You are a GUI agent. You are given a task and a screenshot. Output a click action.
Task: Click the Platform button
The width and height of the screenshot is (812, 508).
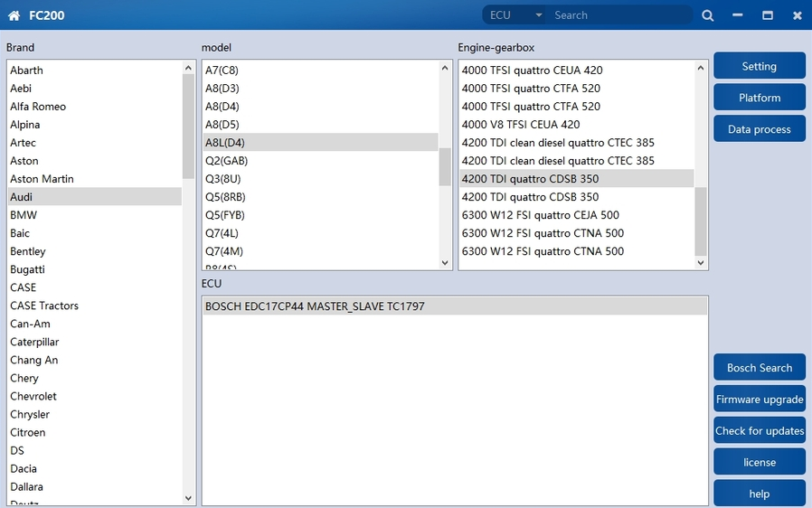pyautogui.click(x=759, y=98)
